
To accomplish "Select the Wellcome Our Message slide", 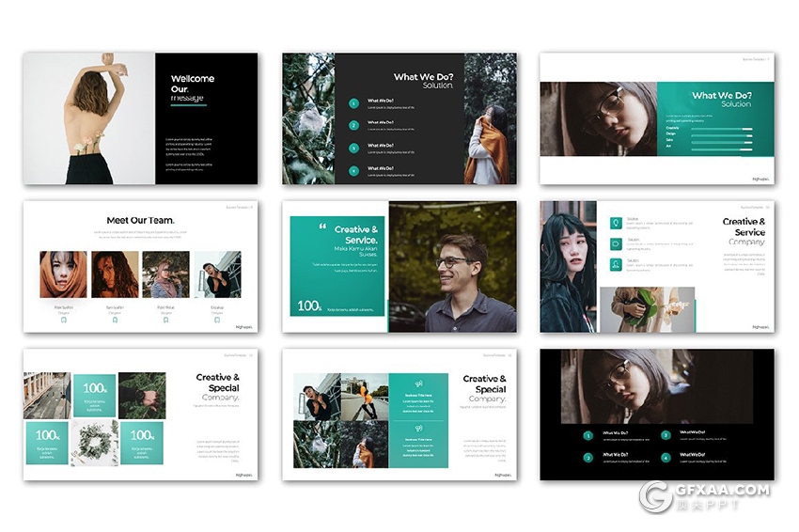I will [x=140, y=117].
